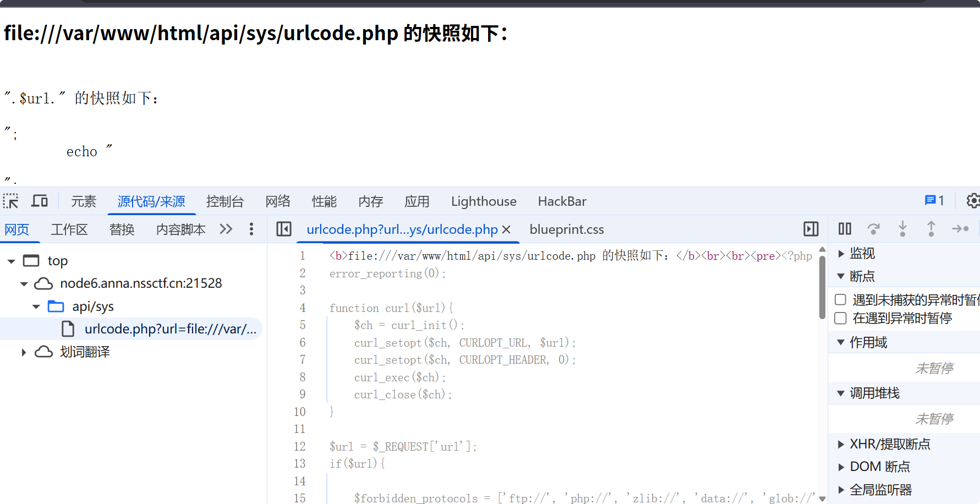Click line number 4 in code gutter
980x504 pixels.
[303, 308]
